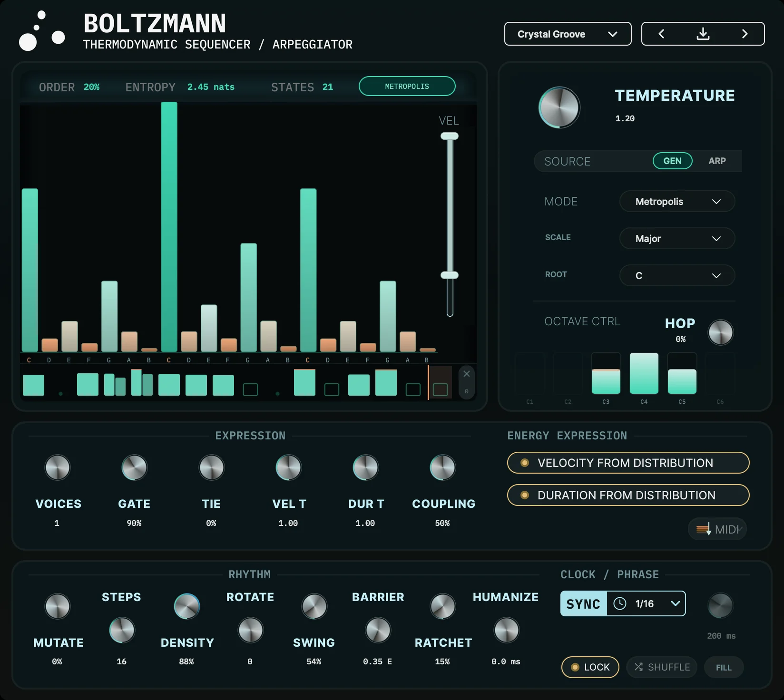Screen dimensions: 784x700
Task: Click the shuffle arrows icon
Action: click(638, 667)
